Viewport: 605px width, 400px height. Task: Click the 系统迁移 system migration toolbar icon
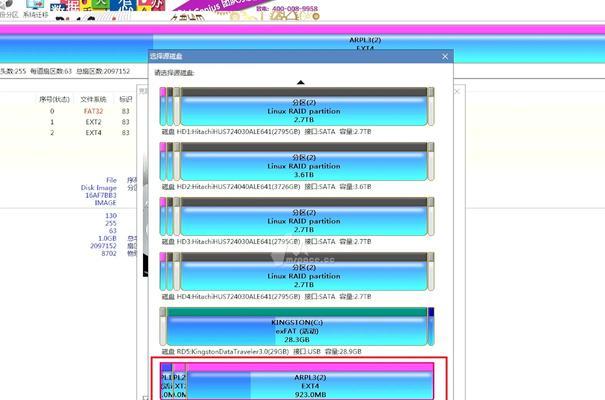click(35, 8)
